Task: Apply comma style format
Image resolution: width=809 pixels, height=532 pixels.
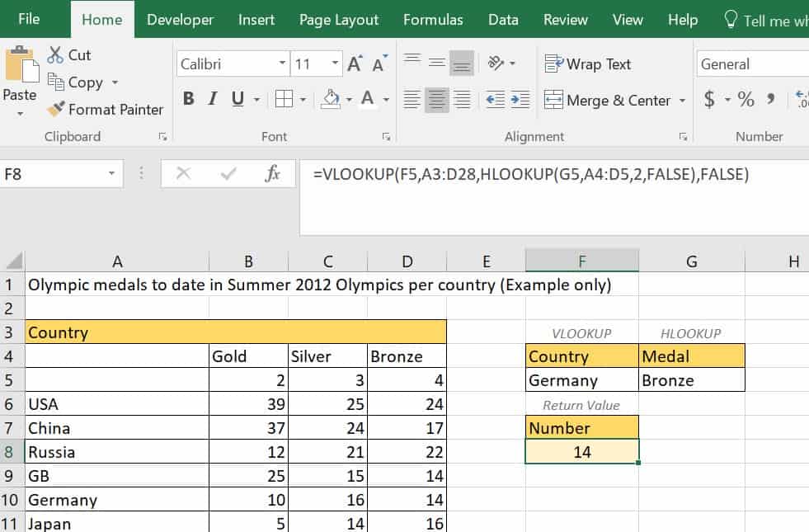Action: point(770,98)
